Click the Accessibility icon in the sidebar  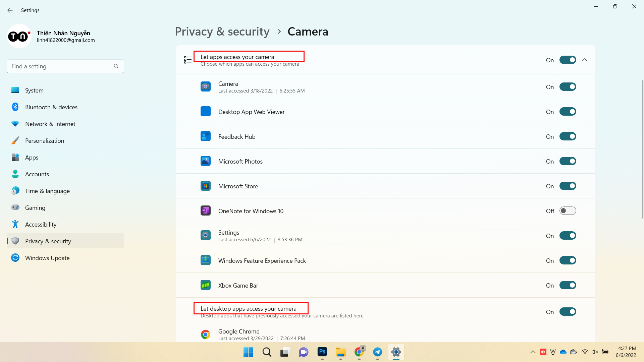pos(15,224)
